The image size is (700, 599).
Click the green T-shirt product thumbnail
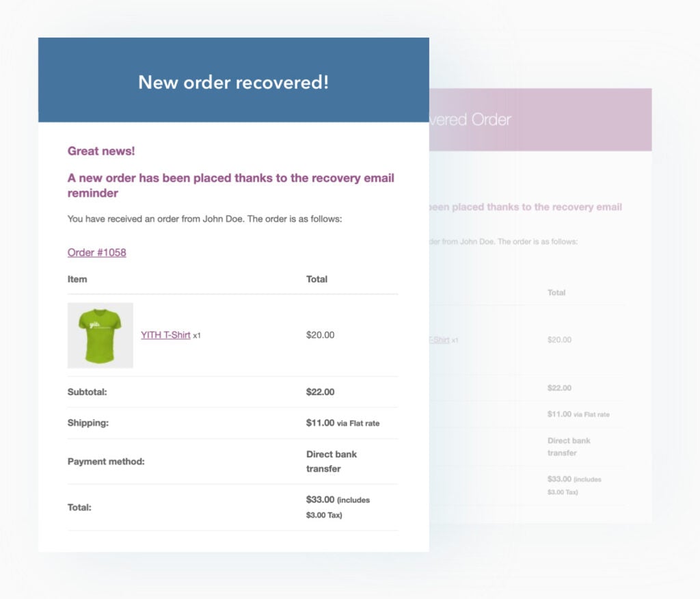[100, 336]
